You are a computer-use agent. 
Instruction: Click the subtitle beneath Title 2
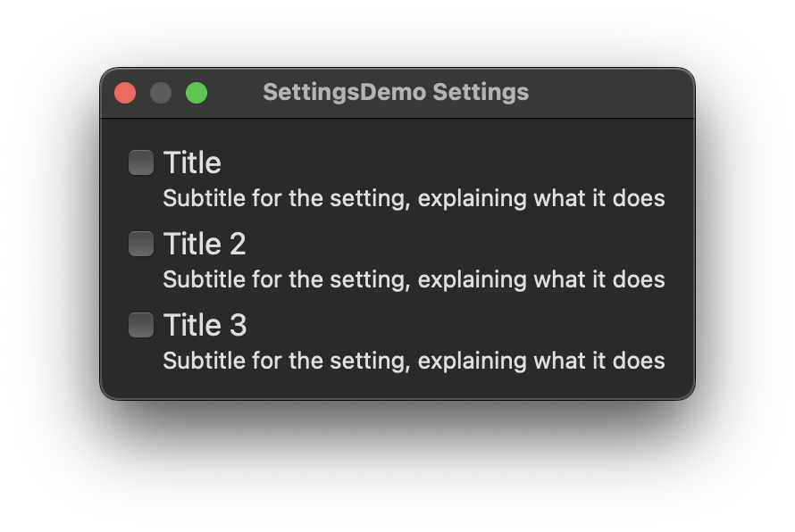click(413, 279)
